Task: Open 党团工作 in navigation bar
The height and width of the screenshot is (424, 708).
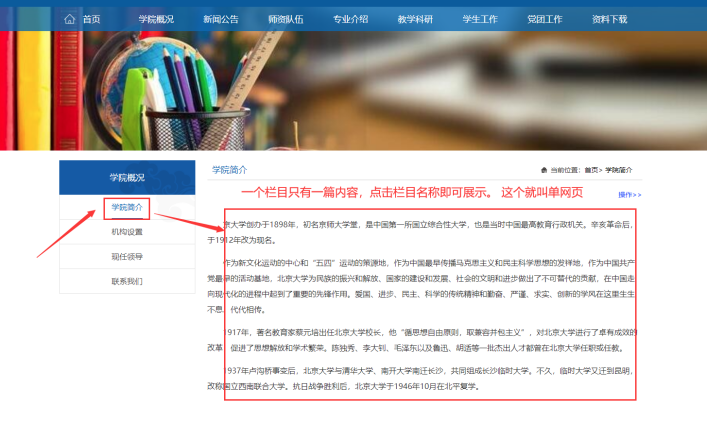Action: tap(545, 19)
